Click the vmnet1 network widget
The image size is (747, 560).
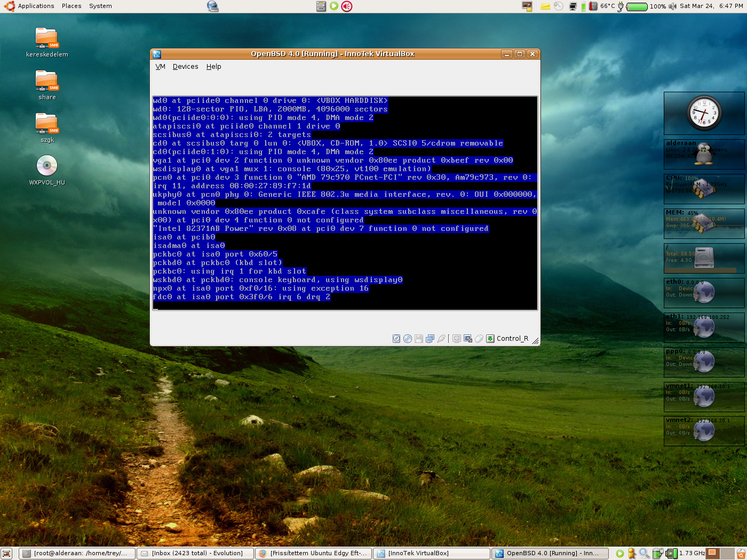[704, 397]
